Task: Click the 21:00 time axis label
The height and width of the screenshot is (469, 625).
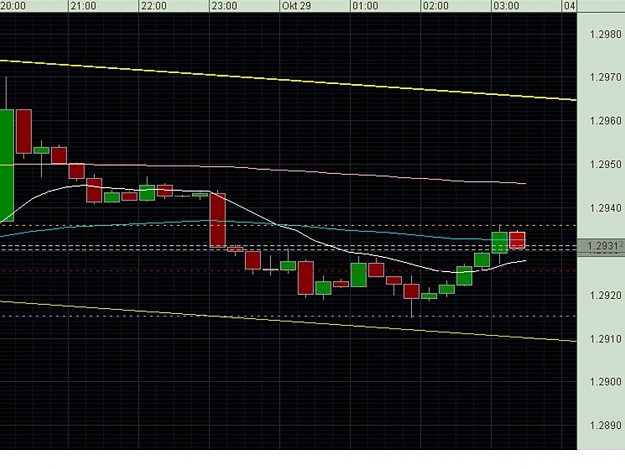Action: tap(84, 6)
